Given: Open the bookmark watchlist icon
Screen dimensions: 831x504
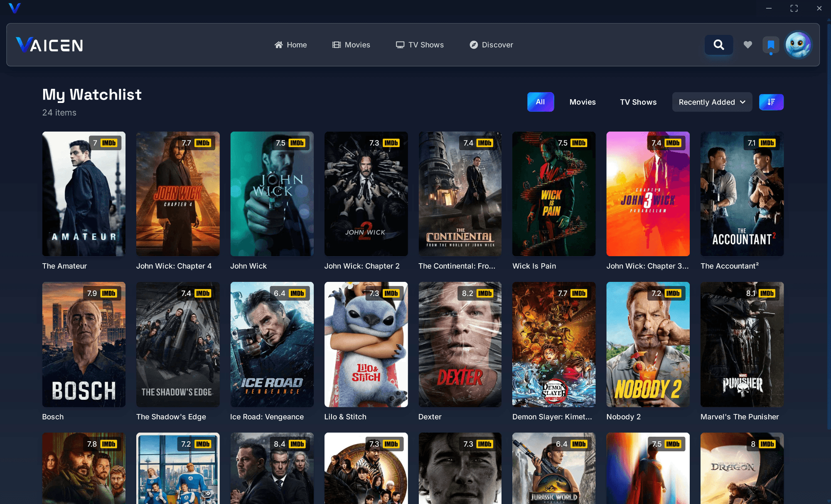Looking at the screenshot, I should pyautogui.click(x=770, y=45).
